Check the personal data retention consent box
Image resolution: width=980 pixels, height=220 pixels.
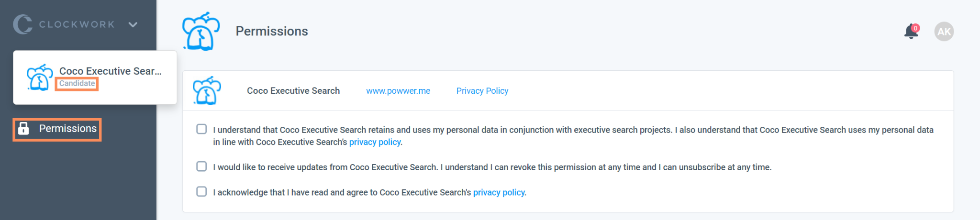tap(201, 129)
